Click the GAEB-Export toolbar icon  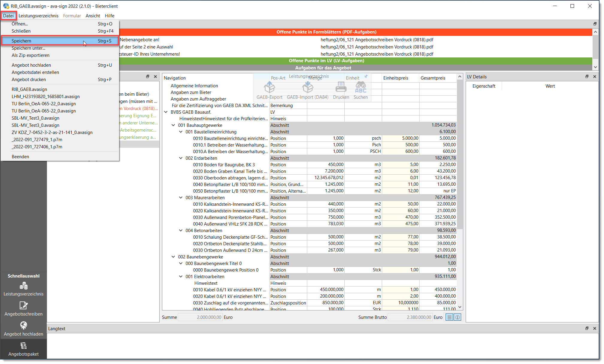(x=269, y=88)
